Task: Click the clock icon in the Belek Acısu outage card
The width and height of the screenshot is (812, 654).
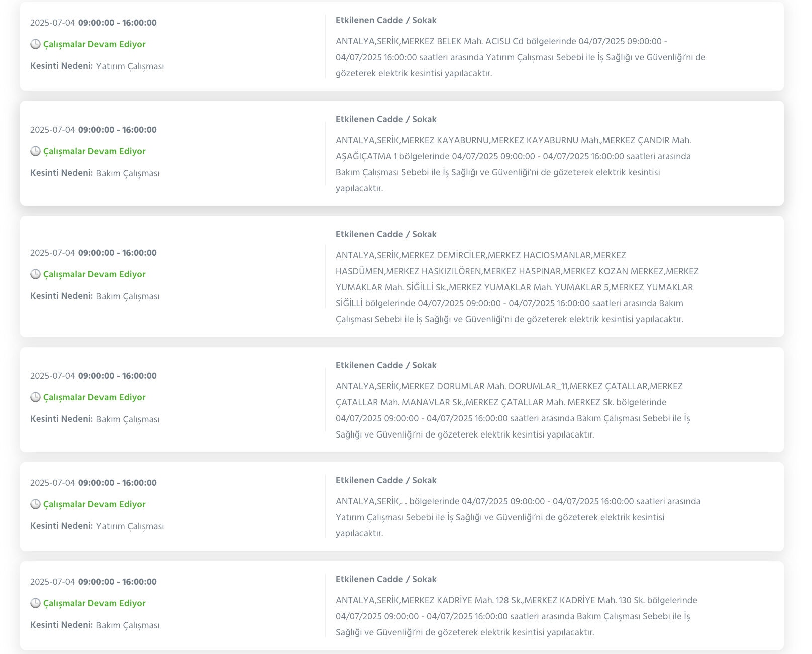Action: coord(35,44)
